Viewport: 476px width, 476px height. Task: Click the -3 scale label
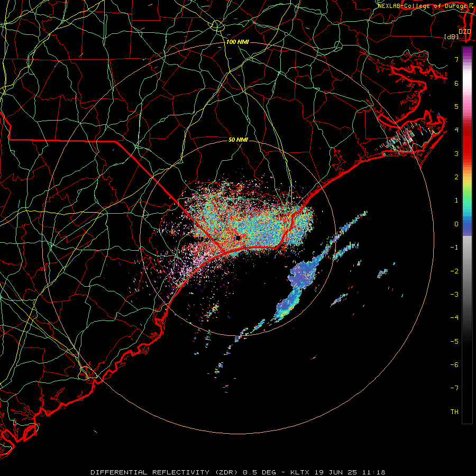454,295
